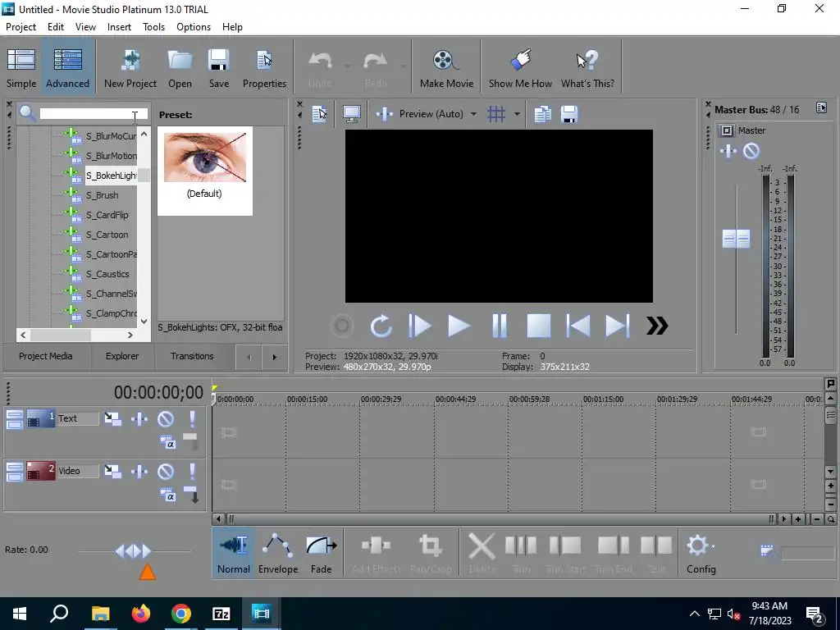Switch to Explorer tab
The height and width of the screenshot is (630, 840).
(x=122, y=356)
